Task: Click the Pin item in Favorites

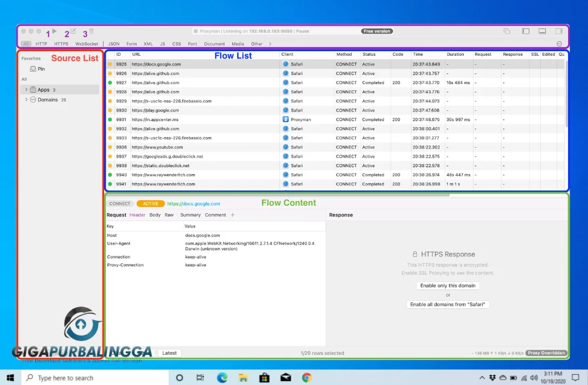Action: tap(38, 69)
